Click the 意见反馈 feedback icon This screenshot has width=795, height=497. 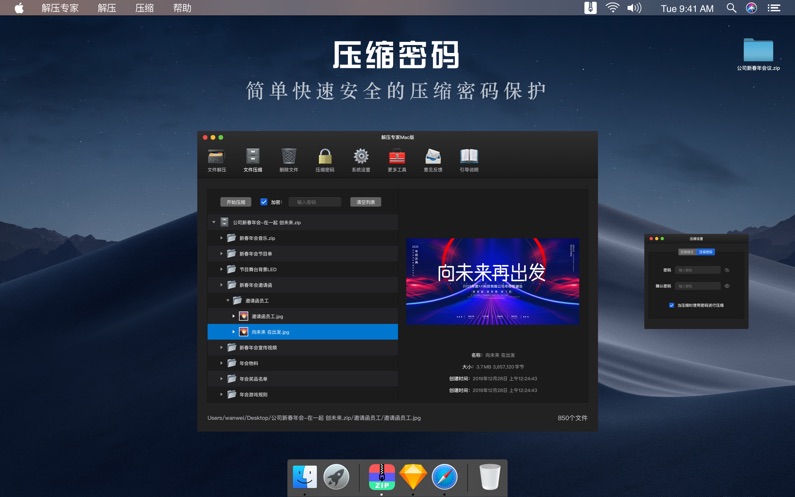433,158
